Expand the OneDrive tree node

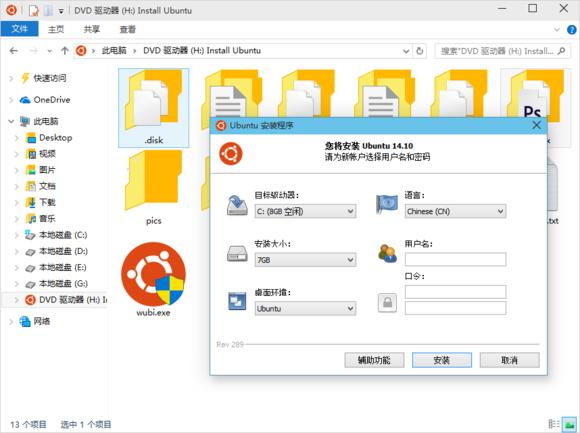pos(11,100)
